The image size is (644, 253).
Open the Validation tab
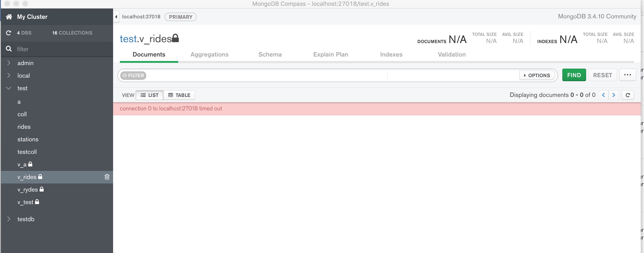(x=452, y=55)
